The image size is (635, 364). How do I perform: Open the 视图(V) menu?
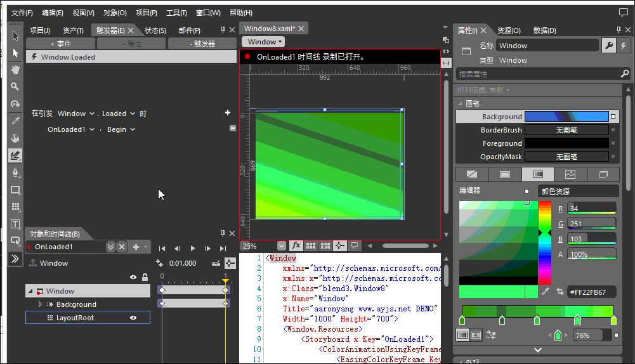pyautogui.click(x=84, y=13)
